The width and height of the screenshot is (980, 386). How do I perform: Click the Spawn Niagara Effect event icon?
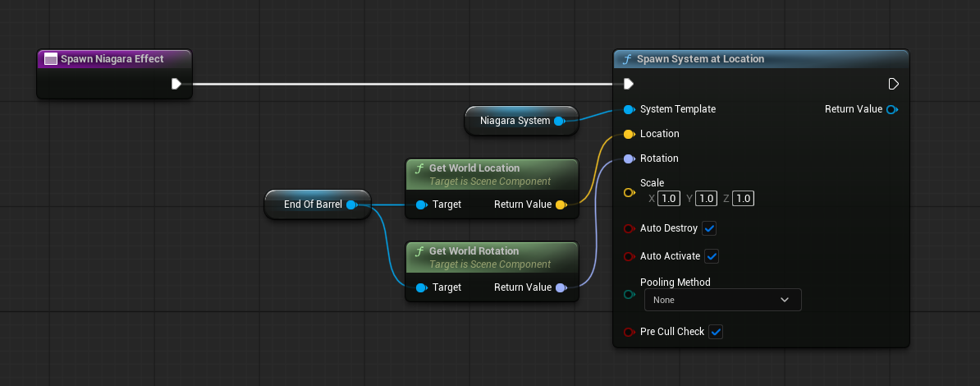[x=51, y=59]
